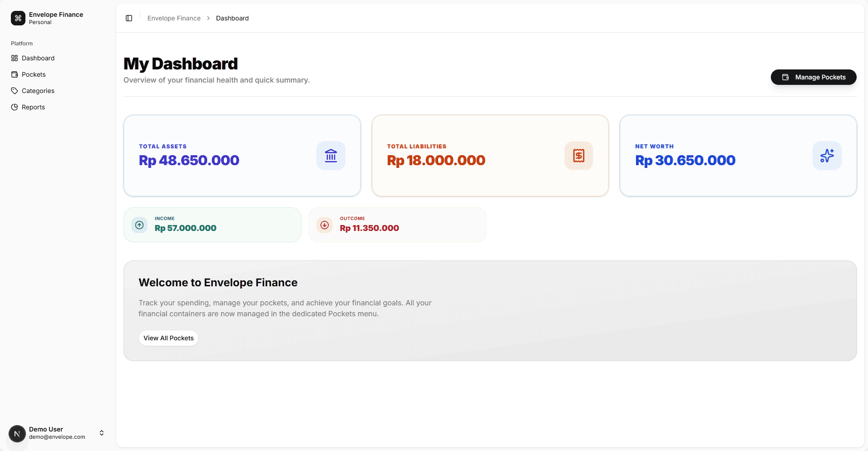Viewport: 868px width, 451px height.
Task: Click the View All Pockets button
Action: pyautogui.click(x=168, y=338)
